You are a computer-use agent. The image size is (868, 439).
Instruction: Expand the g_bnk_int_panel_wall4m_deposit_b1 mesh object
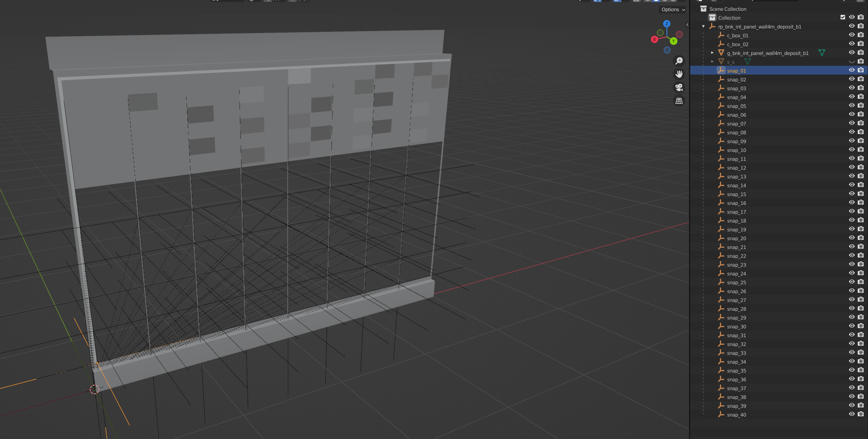712,53
